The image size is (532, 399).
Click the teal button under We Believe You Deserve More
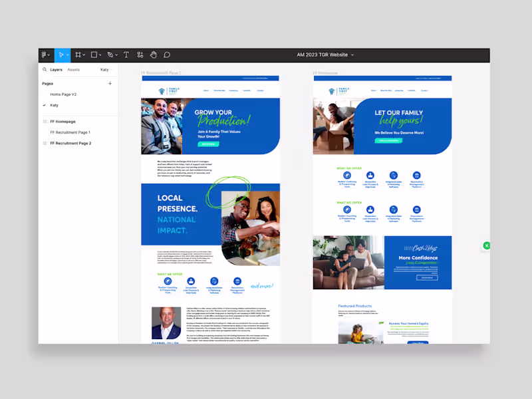(x=388, y=140)
